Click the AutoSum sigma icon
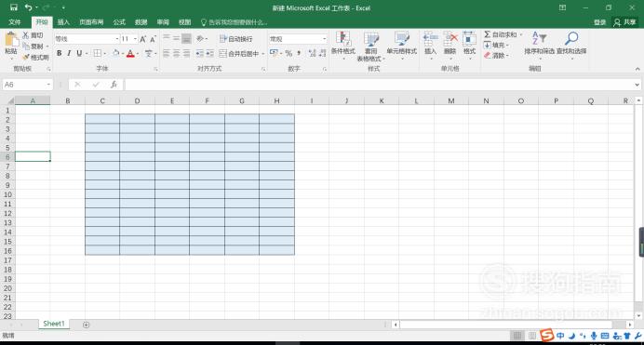 point(487,34)
